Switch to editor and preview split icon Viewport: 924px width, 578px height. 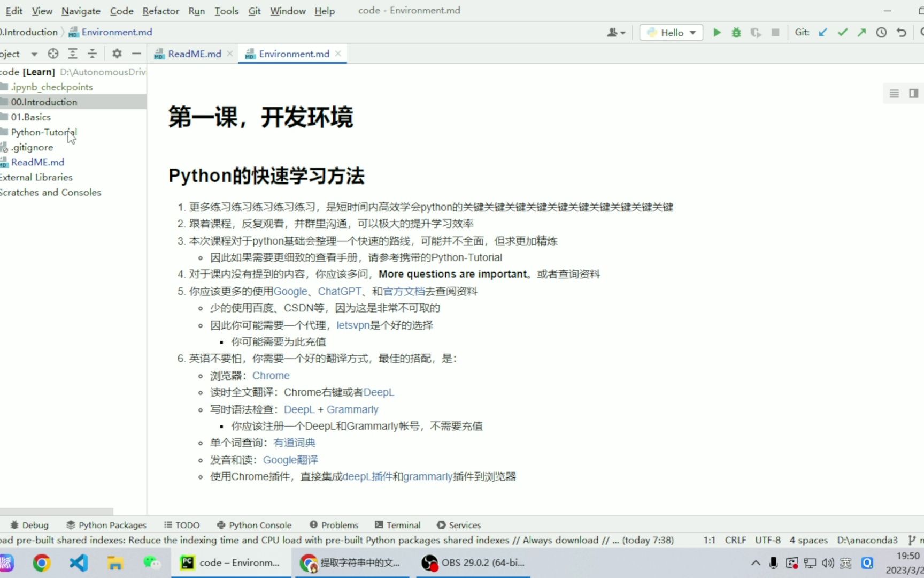tap(913, 94)
